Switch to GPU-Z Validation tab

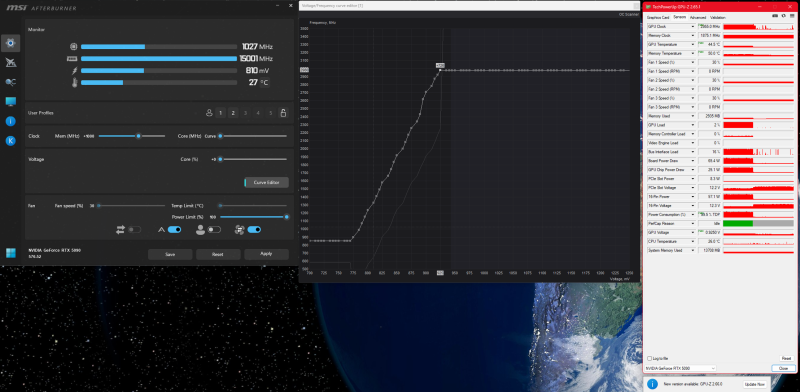coord(717,17)
